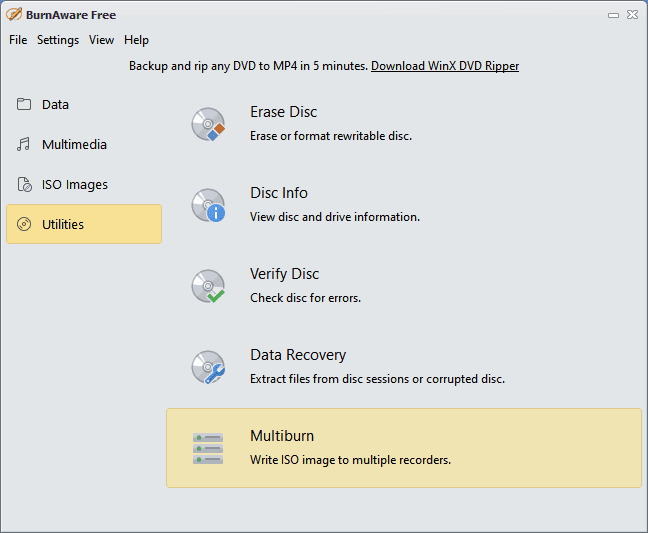Follow the Download WinX DVD Ripper link
The image size is (648, 533).
point(445,66)
